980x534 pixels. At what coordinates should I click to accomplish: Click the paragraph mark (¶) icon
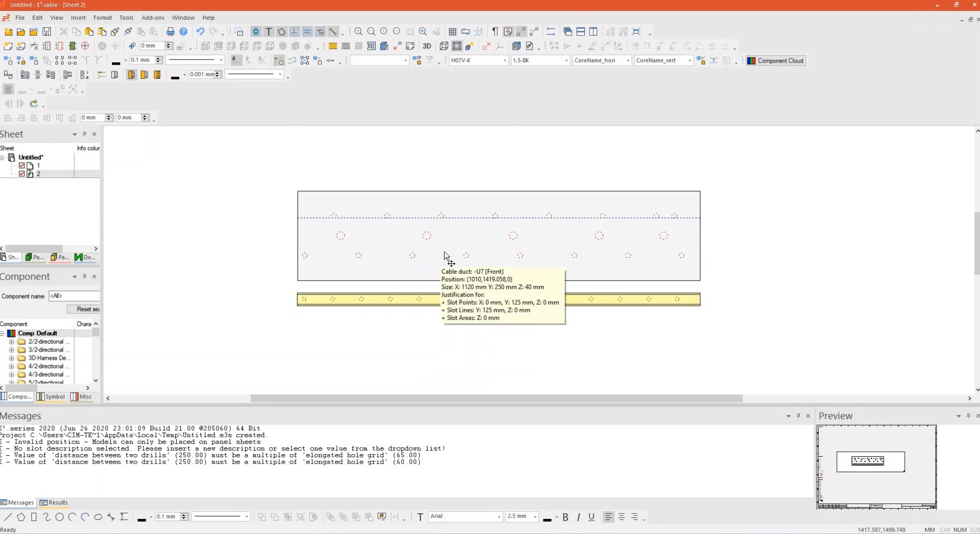(x=495, y=32)
